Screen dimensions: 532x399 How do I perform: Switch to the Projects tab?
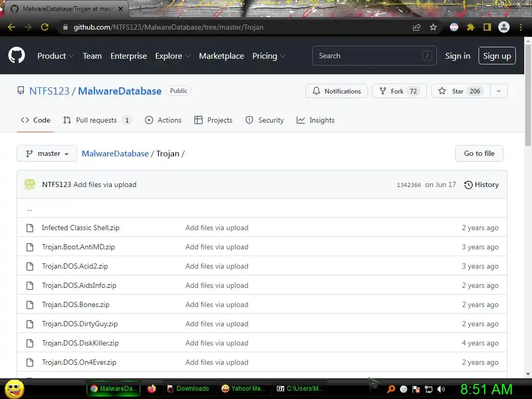pos(214,120)
